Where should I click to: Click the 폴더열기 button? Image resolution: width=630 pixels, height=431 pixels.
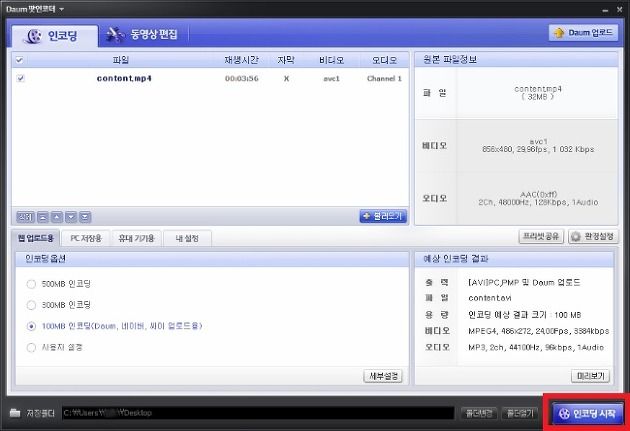click(520, 413)
